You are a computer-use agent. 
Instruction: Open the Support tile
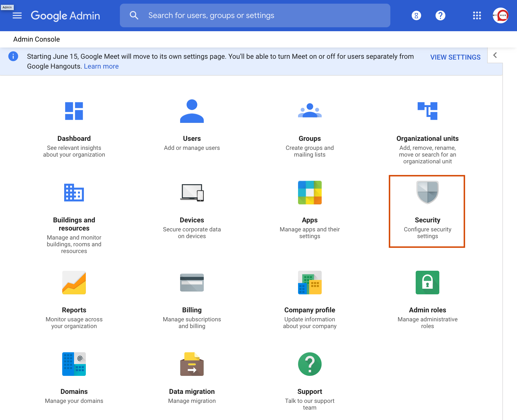310,378
